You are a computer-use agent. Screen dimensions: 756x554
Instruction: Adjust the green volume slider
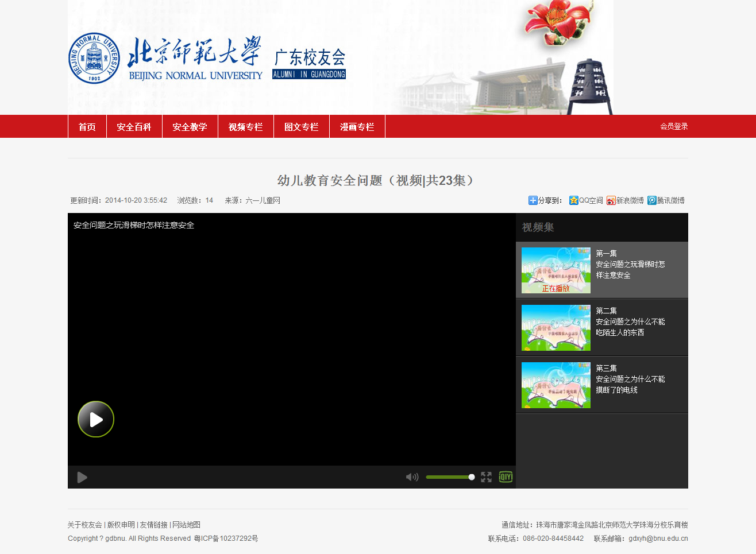pos(450,477)
